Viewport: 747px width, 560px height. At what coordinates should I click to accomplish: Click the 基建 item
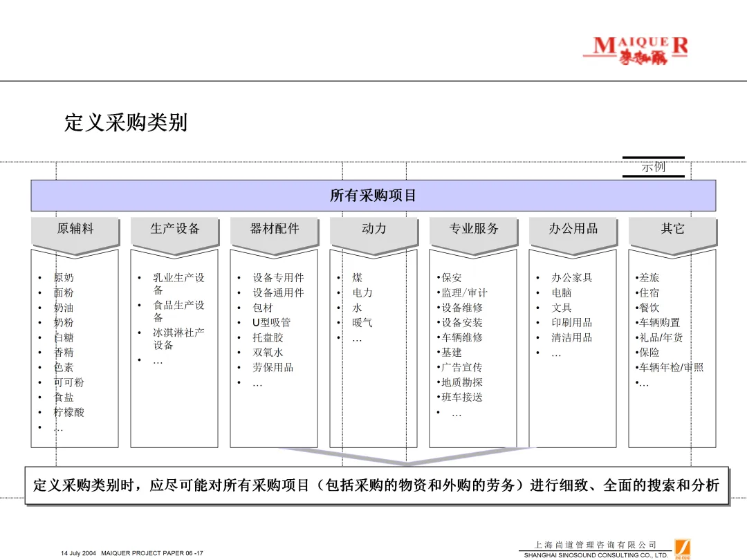[x=452, y=353]
